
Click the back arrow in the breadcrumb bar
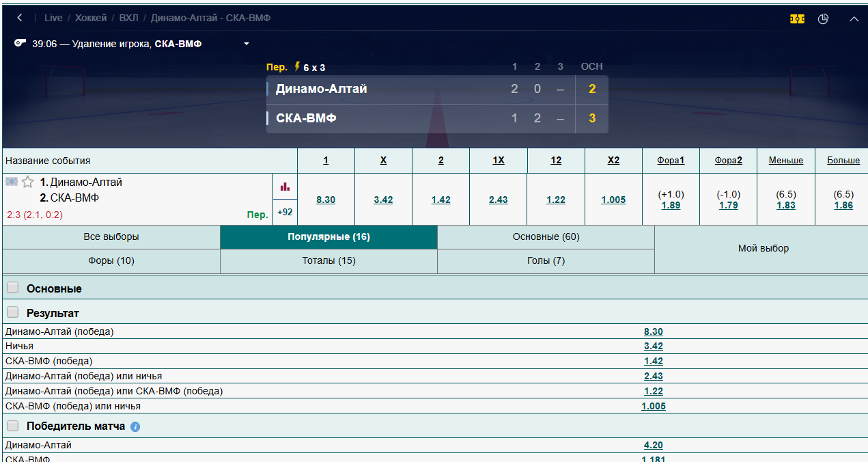(20, 18)
